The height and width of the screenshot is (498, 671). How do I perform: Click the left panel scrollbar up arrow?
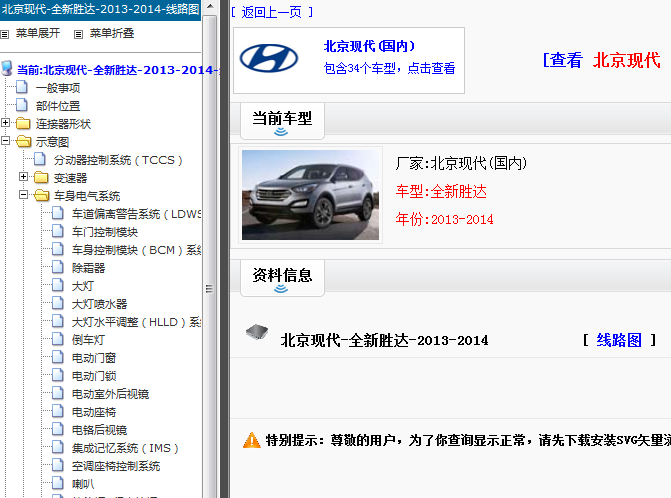pos(210,6)
